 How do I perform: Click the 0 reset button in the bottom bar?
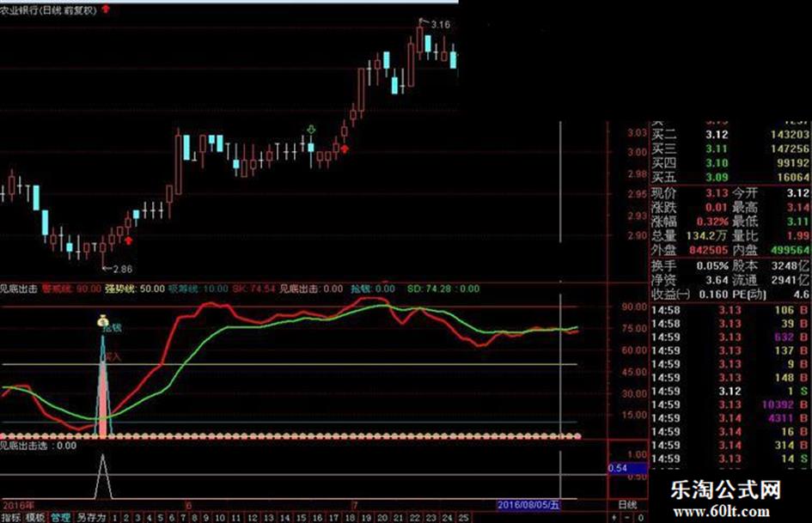(641, 517)
